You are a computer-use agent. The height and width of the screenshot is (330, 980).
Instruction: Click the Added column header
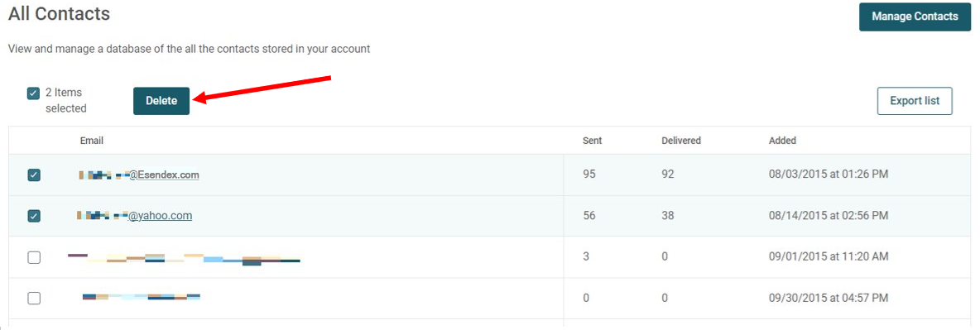click(782, 141)
